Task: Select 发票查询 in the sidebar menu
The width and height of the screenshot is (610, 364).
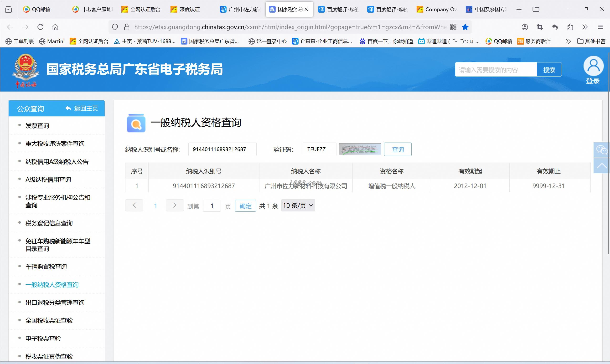Action: pyautogui.click(x=37, y=126)
